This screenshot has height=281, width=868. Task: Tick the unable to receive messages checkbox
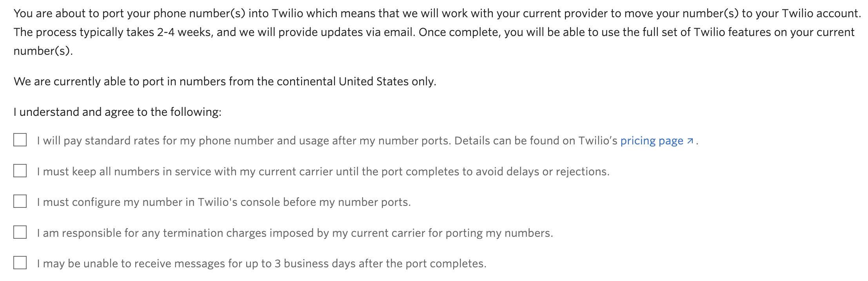20,263
